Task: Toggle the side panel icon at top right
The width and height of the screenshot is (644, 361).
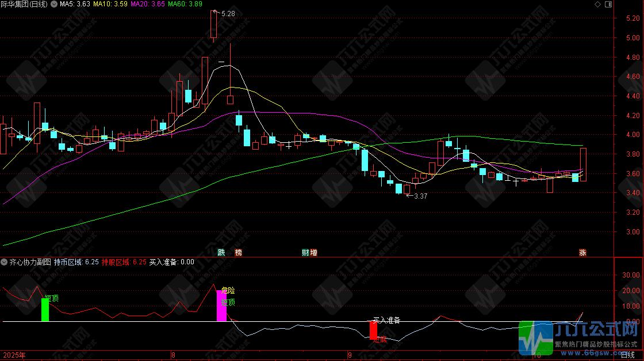Action: click(x=608, y=5)
